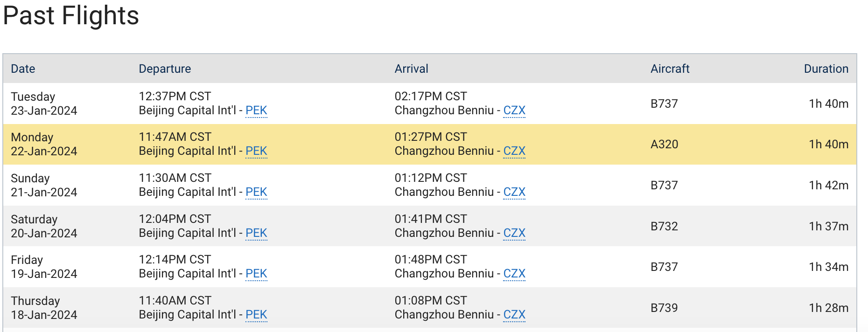Click the Departure column header
The width and height of the screenshot is (868, 332).
coord(165,69)
